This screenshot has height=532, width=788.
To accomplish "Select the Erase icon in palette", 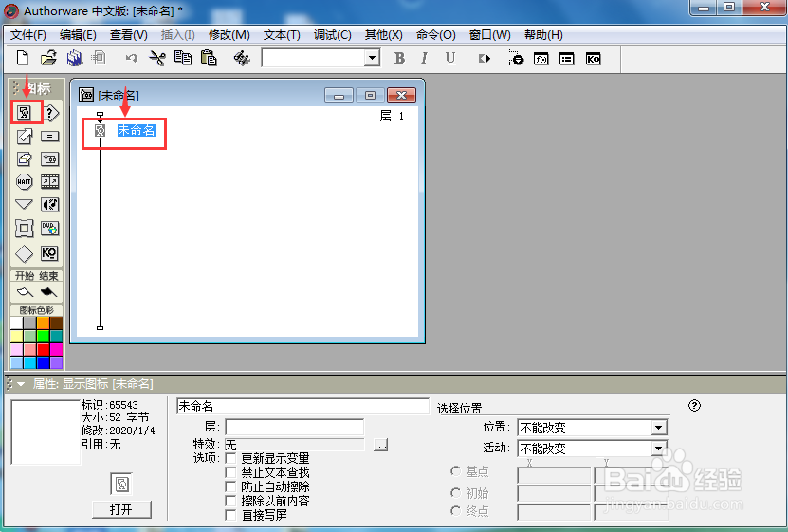I will 24,159.
